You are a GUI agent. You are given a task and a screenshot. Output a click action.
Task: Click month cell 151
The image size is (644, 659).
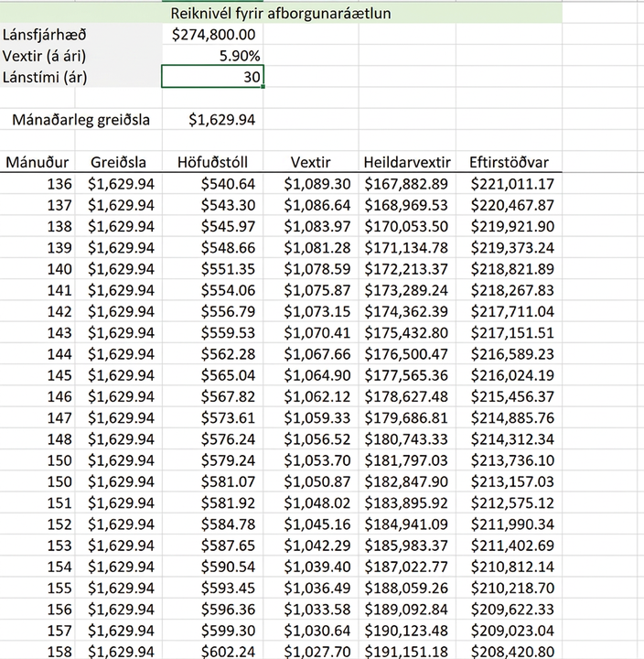coord(38,502)
